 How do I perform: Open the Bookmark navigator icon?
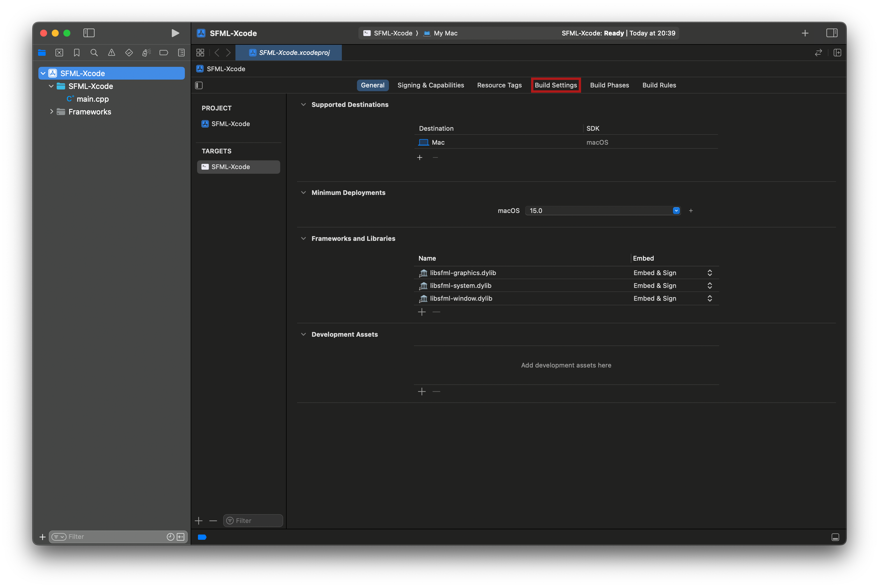click(76, 53)
